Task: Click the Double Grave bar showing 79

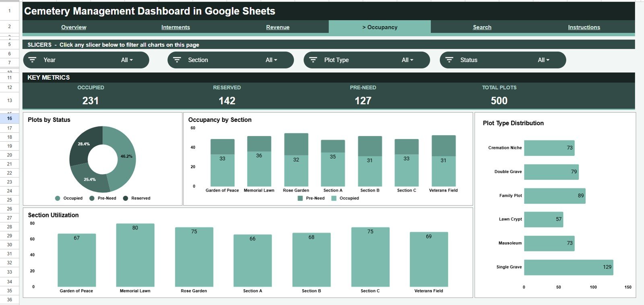Action: (x=551, y=172)
